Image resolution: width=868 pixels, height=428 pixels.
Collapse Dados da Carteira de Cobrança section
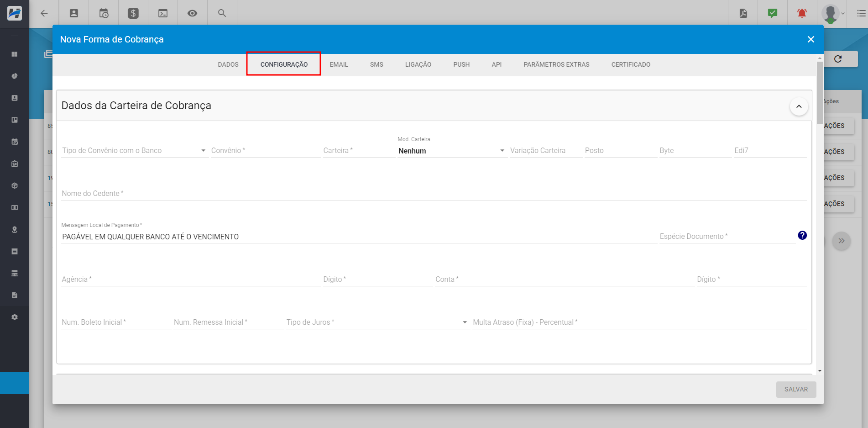pyautogui.click(x=799, y=106)
